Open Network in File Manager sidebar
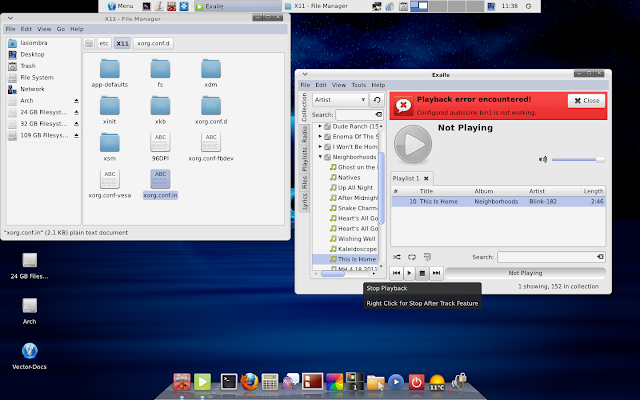Screen dimensions: 640x400 [32, 89]
